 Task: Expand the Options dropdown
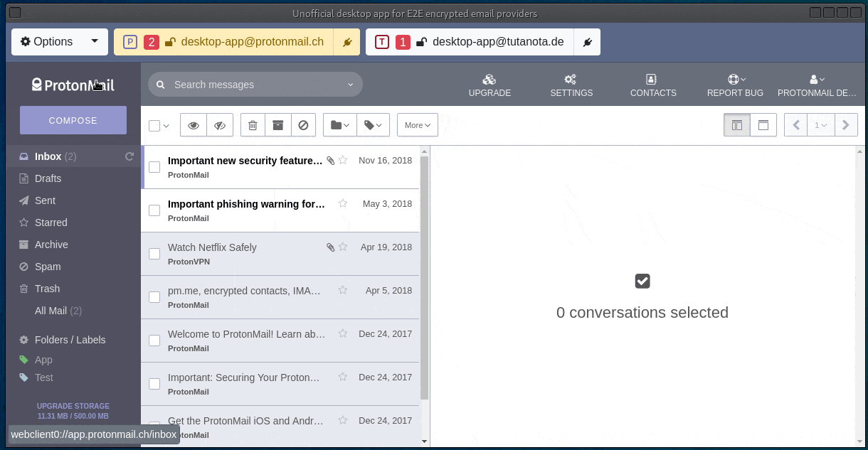60,42
